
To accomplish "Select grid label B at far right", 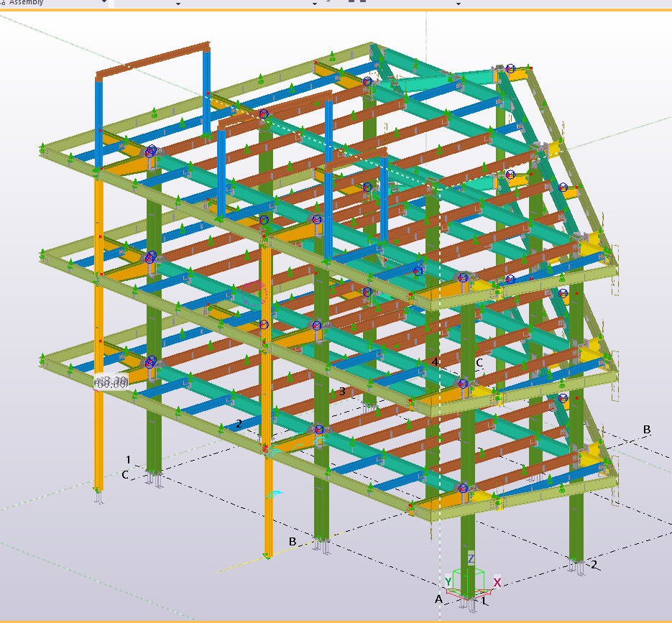I will click(647, 429).
